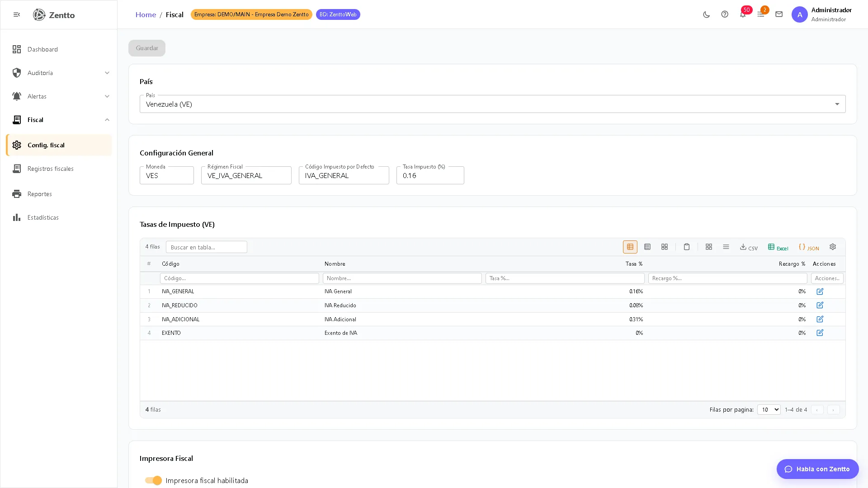Click the clipboard copy icon

point(687,247)
